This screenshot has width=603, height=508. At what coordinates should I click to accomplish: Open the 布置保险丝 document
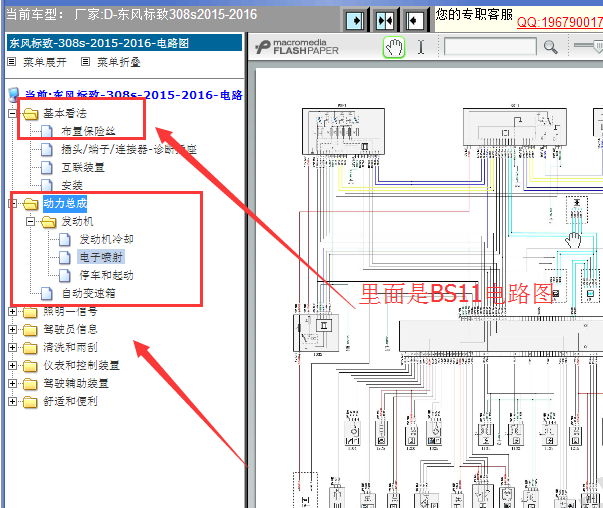point(88,131)
